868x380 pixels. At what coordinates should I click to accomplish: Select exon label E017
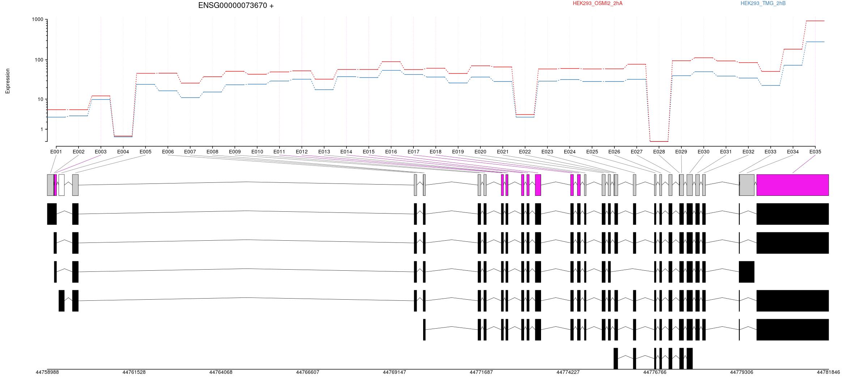413,152
